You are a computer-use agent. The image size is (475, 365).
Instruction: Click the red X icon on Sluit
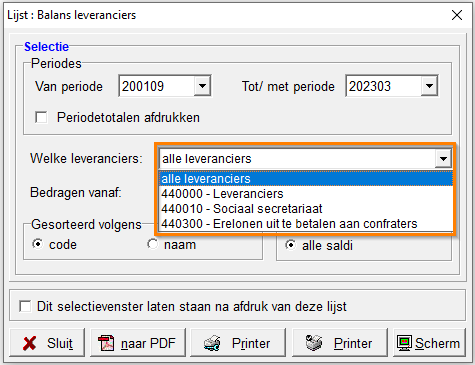29,343
